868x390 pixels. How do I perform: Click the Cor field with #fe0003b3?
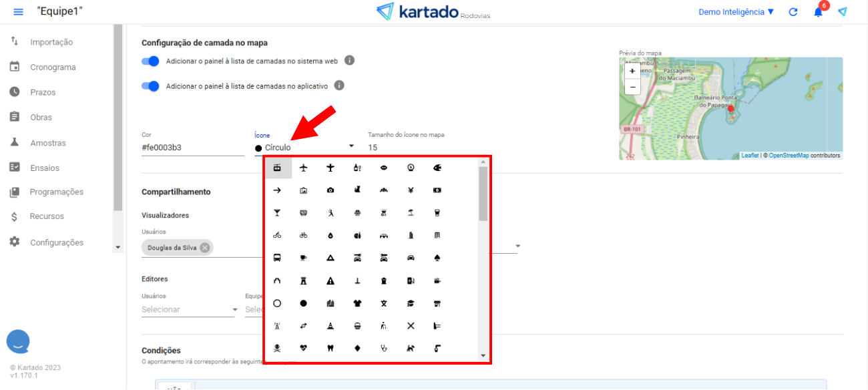192,147
